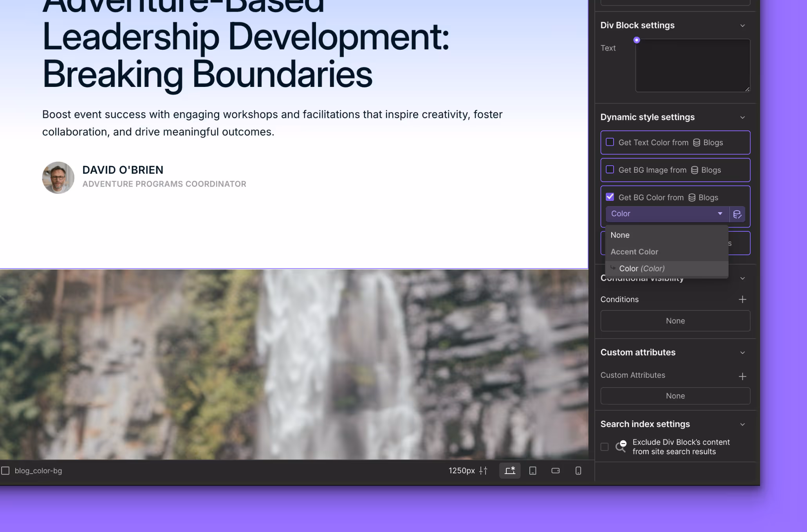Open canvas settings sliders icon
Image resolution: width=807 pixels, height=532 pixels.
pyautogui.click(x=484, y=471)
